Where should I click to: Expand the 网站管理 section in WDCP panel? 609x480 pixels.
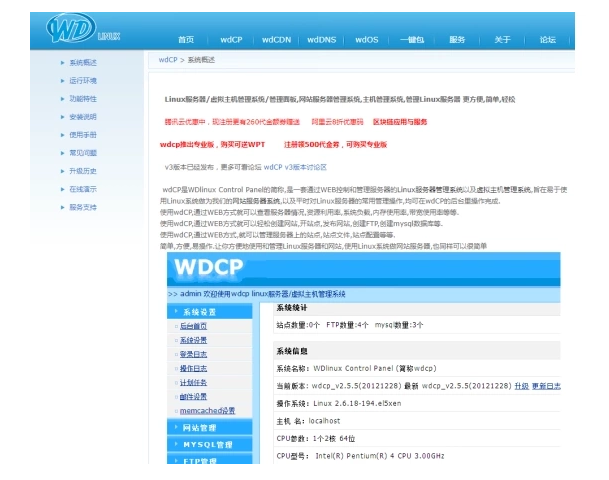210,428
